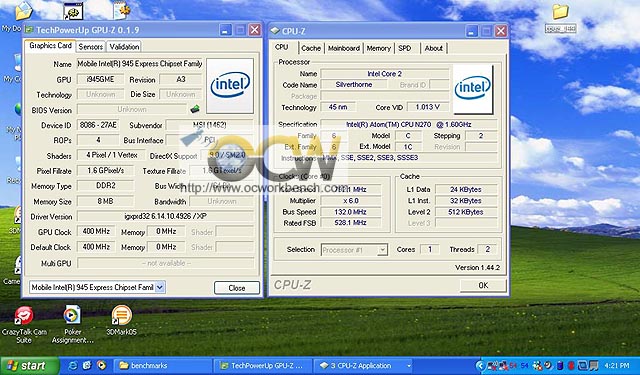Open the Start menu

click(x=29, y=366)
